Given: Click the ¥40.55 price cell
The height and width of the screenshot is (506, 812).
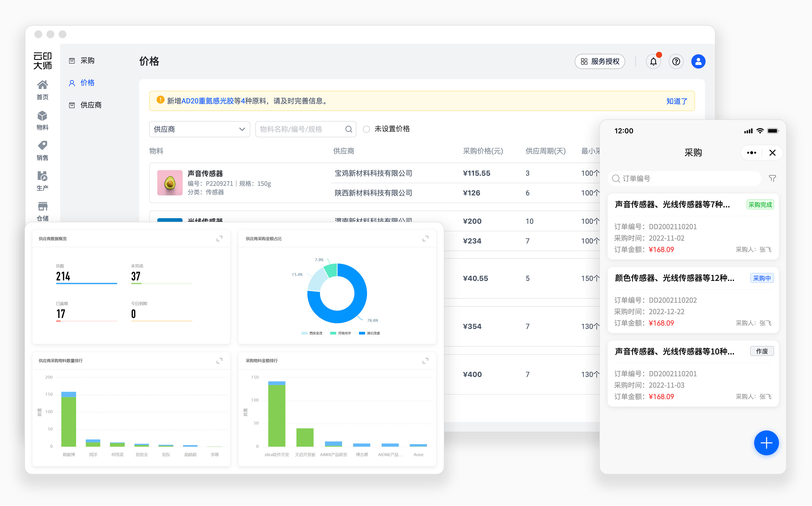Looking at the screenshot, I should [x=475, y=279].
